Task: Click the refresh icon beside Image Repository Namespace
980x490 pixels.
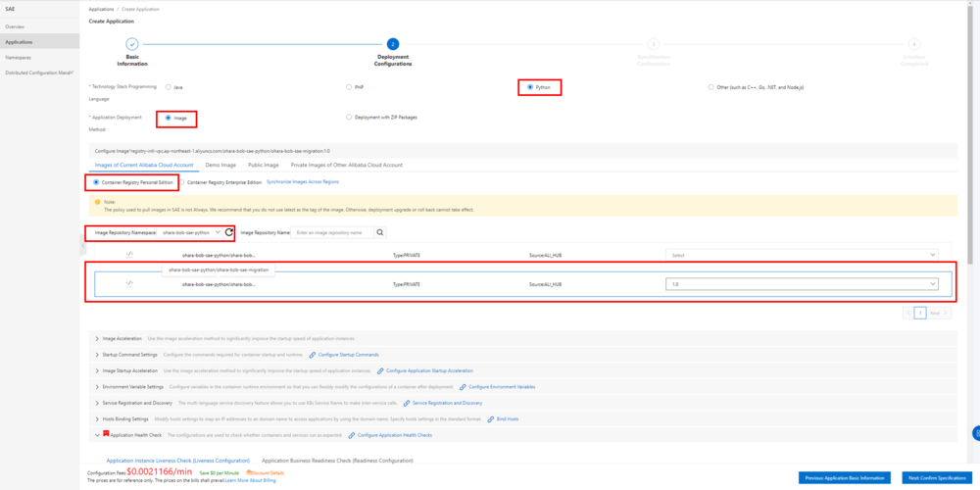Action: (228, 232)
